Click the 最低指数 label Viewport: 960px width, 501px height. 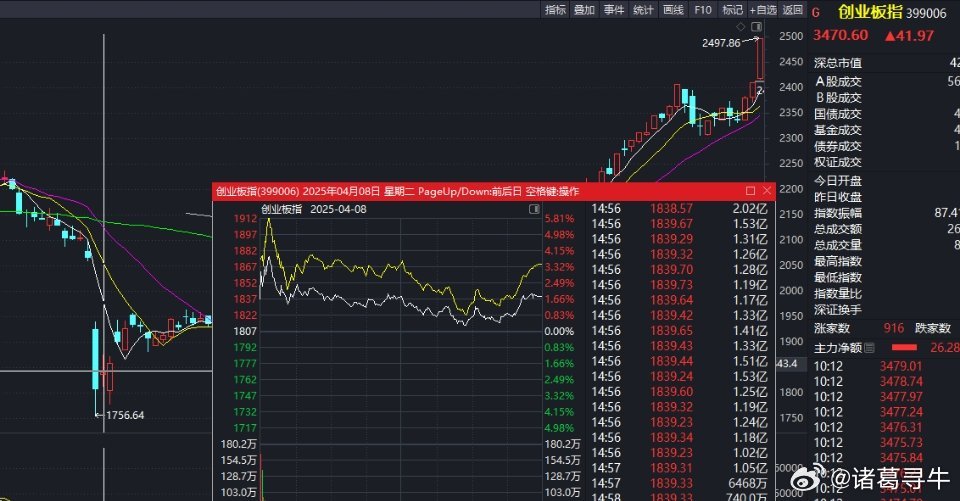(x=838, y=277)
